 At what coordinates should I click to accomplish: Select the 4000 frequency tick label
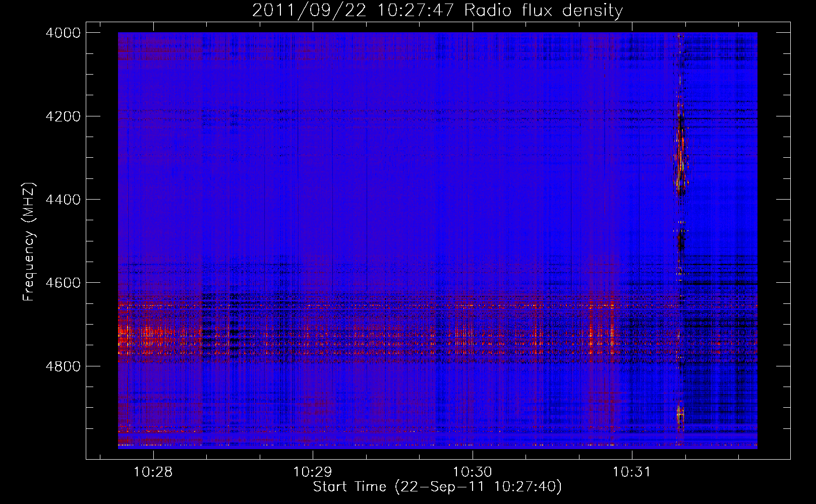point(63,33)
